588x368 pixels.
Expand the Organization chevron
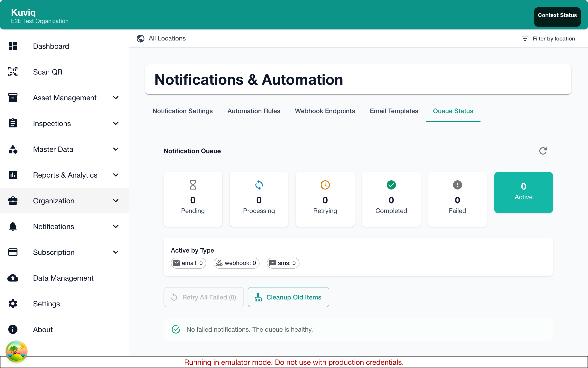[x=116, y=201]
